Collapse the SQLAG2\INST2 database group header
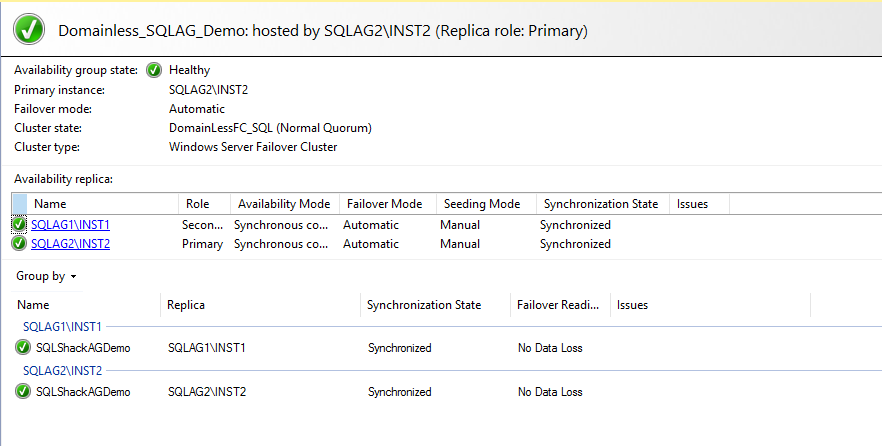 [65, 371]
